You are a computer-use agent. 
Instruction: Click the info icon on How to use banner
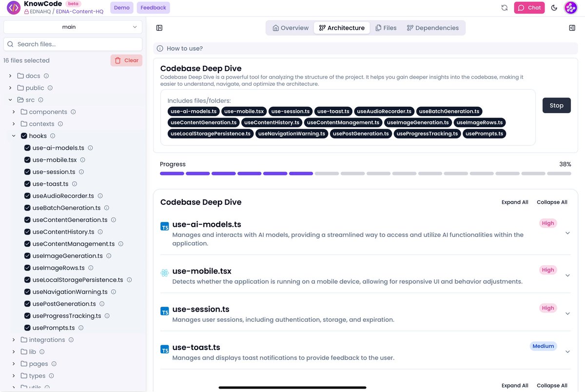pos(159,48)
